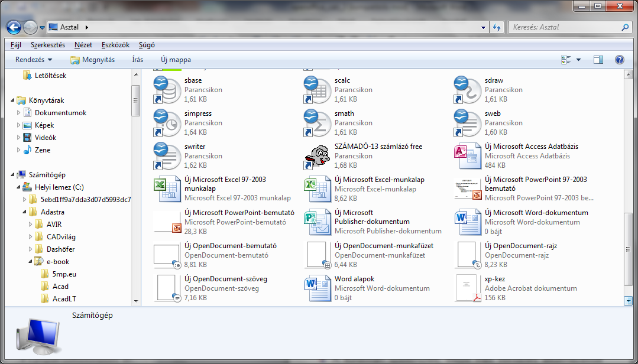
Task: Toggle the preview pane icon
Action: [598, 60]
